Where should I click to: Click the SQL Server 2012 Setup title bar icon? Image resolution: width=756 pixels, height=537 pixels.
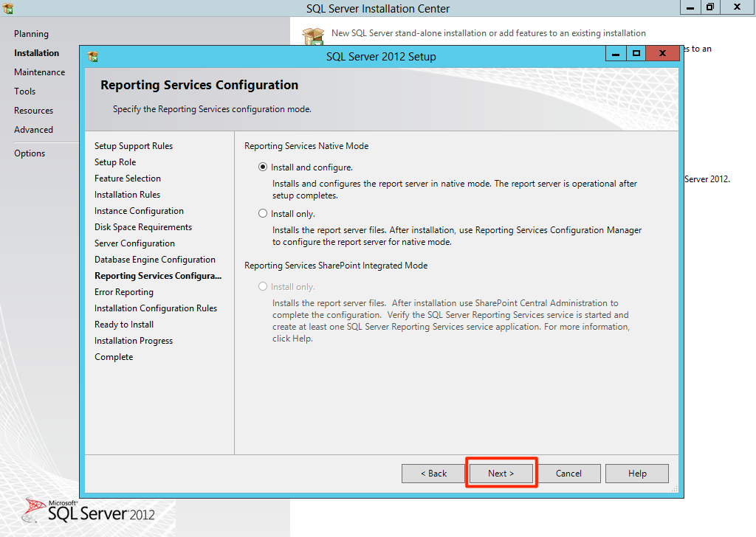(x=93, y=57)
